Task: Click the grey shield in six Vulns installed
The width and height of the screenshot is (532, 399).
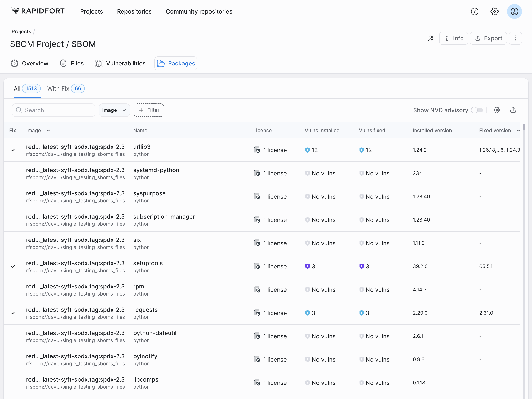Action: pos(307,243)
